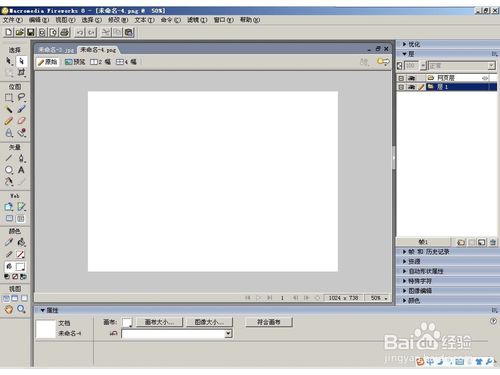Click the 图像大小 button
Viewport: 500px width, 375px height.
tap(209, 322)
